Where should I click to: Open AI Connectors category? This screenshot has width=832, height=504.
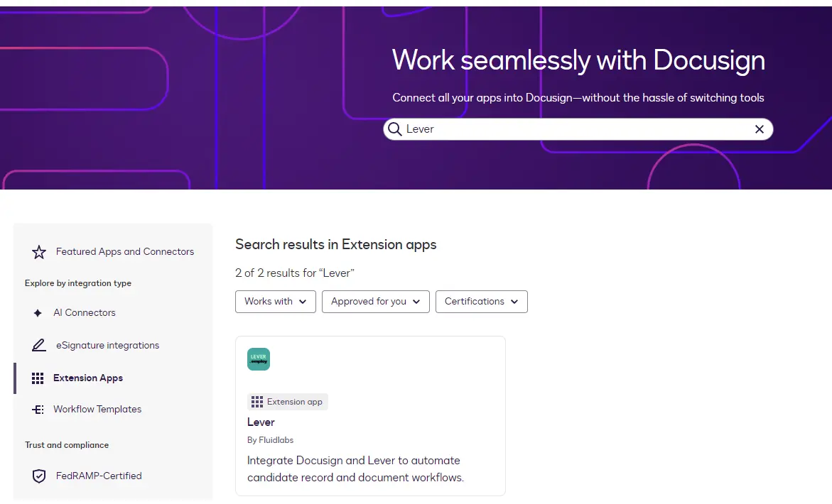point(85,312)
